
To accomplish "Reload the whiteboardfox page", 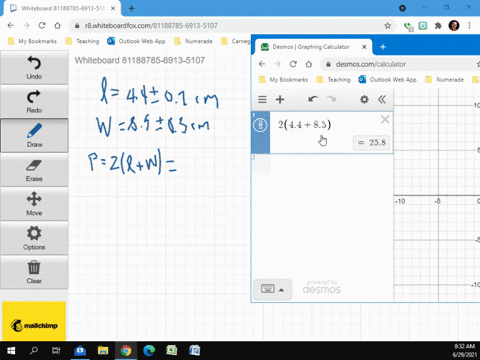I will point(42,26).
